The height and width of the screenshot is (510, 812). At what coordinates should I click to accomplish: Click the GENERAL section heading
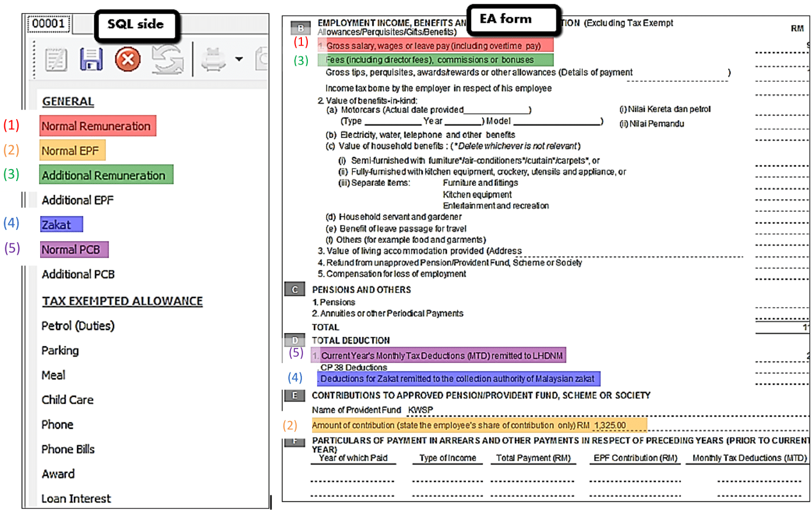(68, 101)
